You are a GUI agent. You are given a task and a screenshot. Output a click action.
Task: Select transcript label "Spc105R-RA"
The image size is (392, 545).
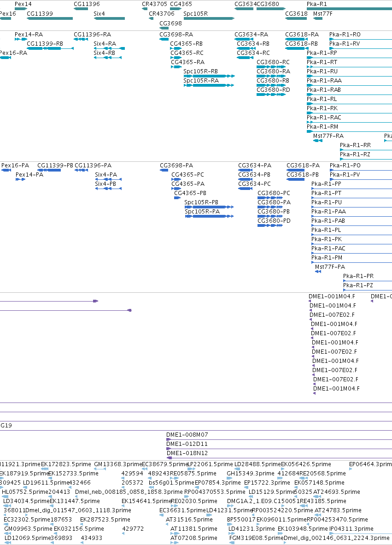201,81
